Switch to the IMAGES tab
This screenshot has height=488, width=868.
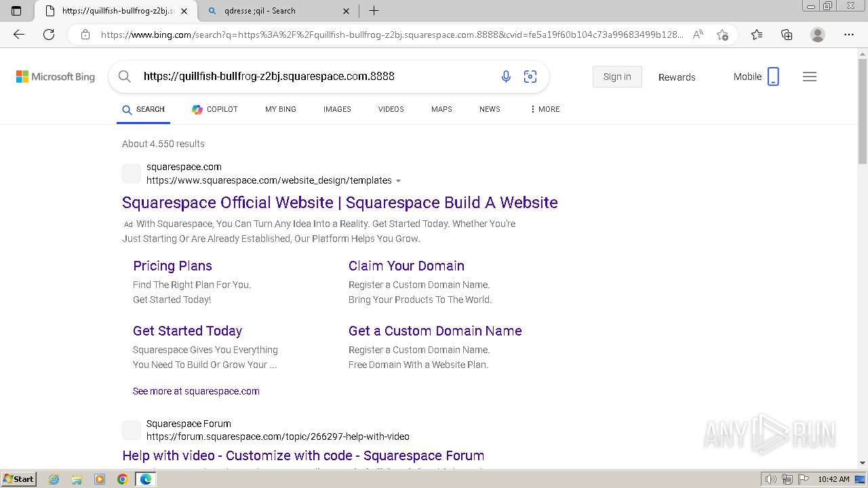[337, 109]
